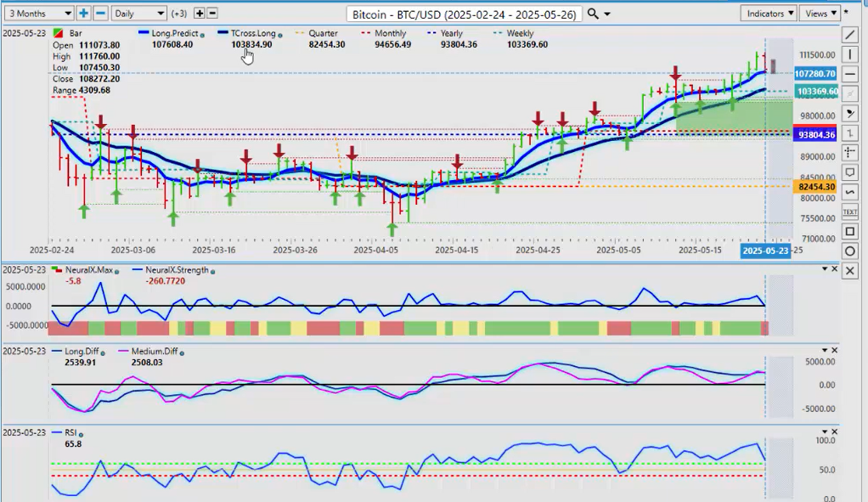This screenshot has height=502, width=868.
Task: Click the Medium.Diff settings dot
Action: tap(182, 353)
